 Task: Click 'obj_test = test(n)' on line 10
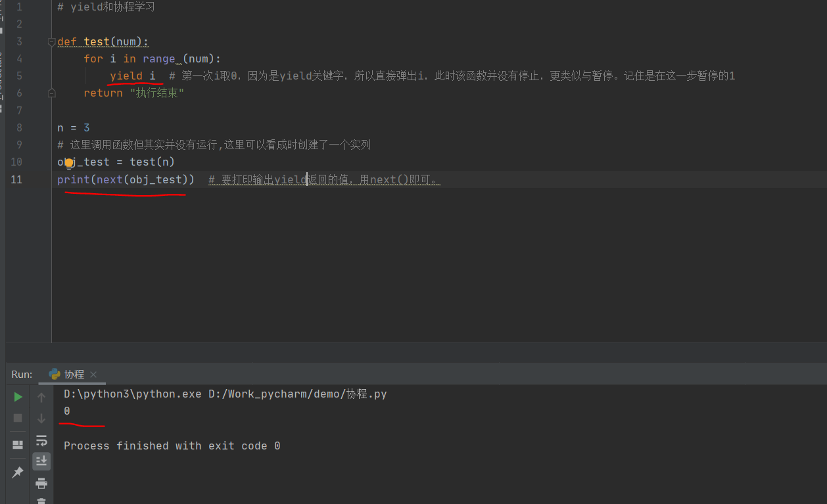tap(116, 162)
